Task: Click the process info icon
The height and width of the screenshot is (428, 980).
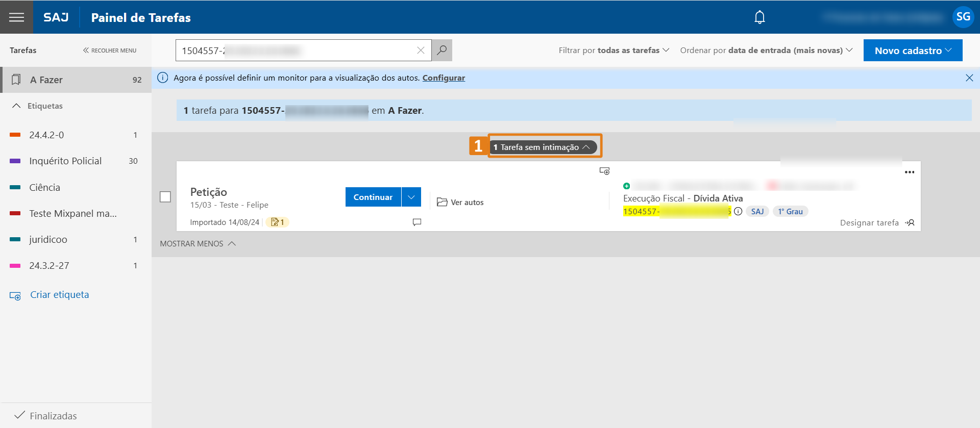Action: (738, 211)
